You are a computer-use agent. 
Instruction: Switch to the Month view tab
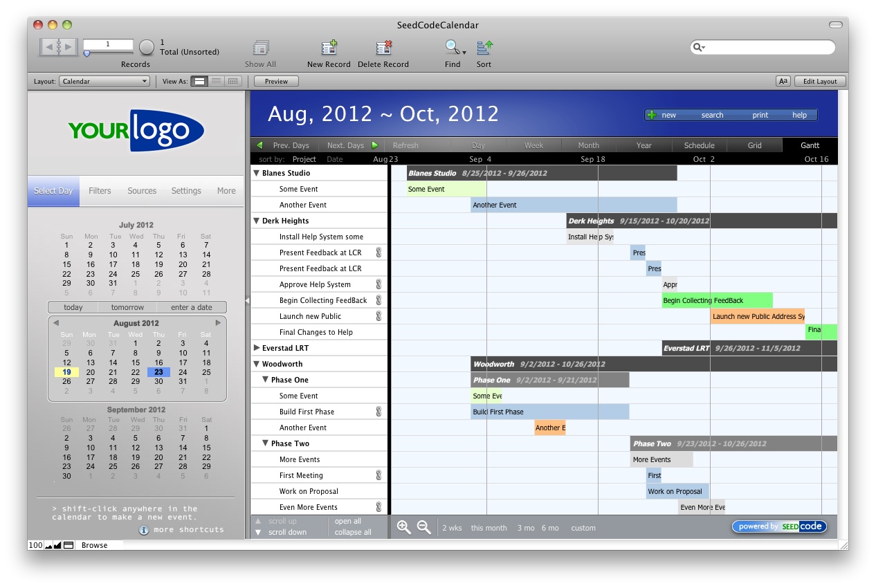click(589, 145)
